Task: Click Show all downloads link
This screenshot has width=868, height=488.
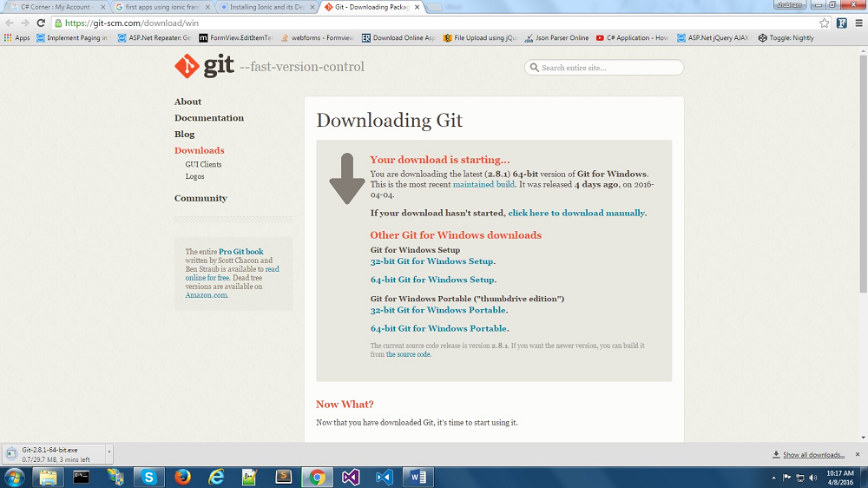Action: 813,455
